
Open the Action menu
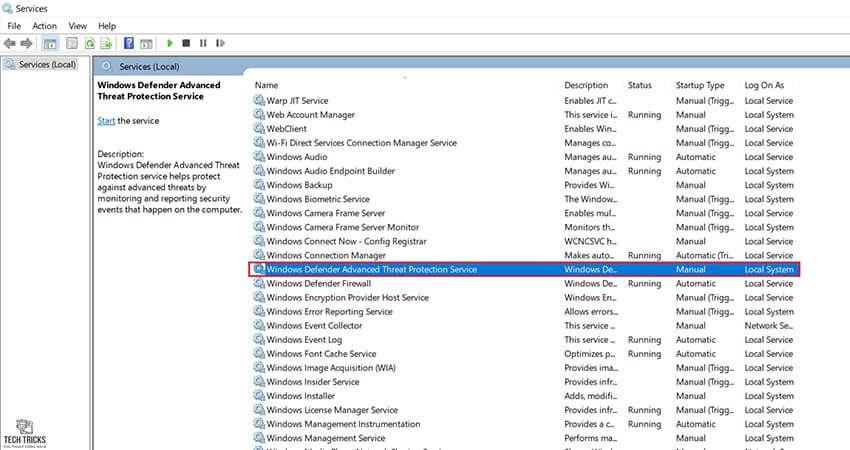44,26
